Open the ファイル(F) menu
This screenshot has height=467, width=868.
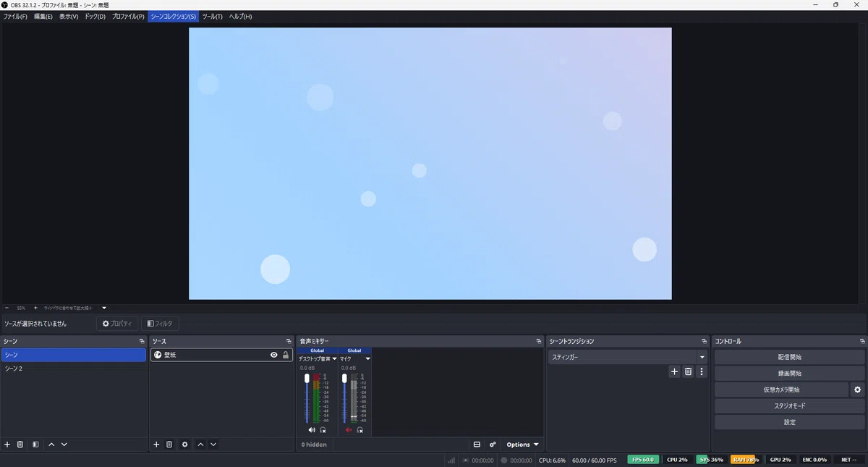point(15,16)
